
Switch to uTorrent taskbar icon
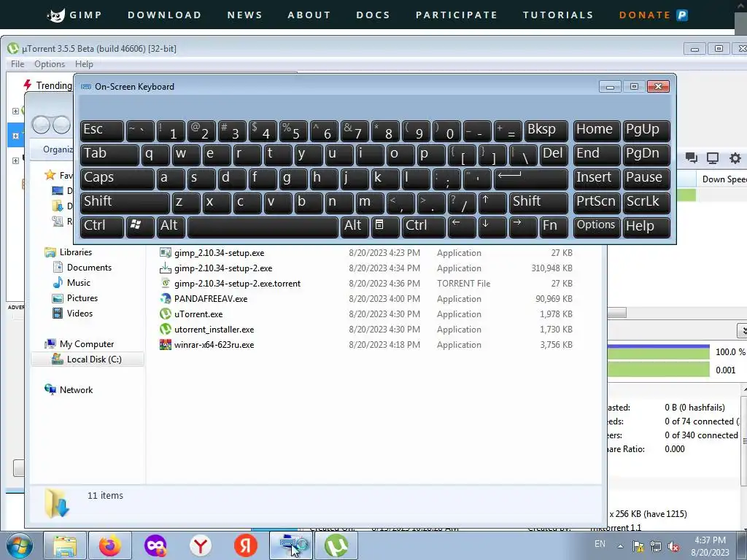pos(336,545)
